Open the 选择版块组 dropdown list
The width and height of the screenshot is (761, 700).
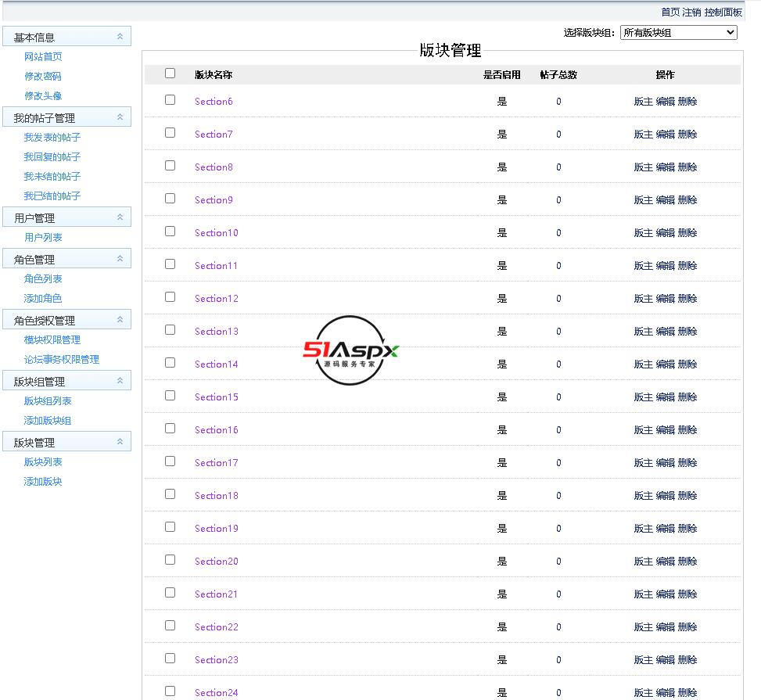678,32
